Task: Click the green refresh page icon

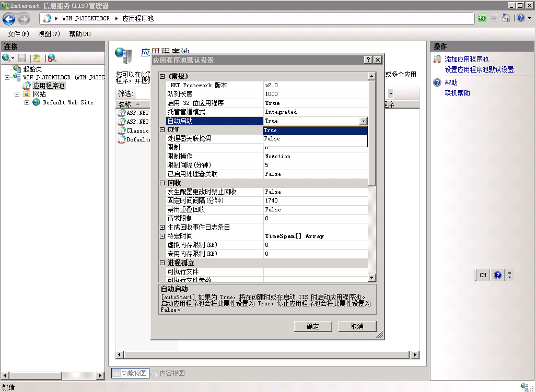Action: [482, 18]
